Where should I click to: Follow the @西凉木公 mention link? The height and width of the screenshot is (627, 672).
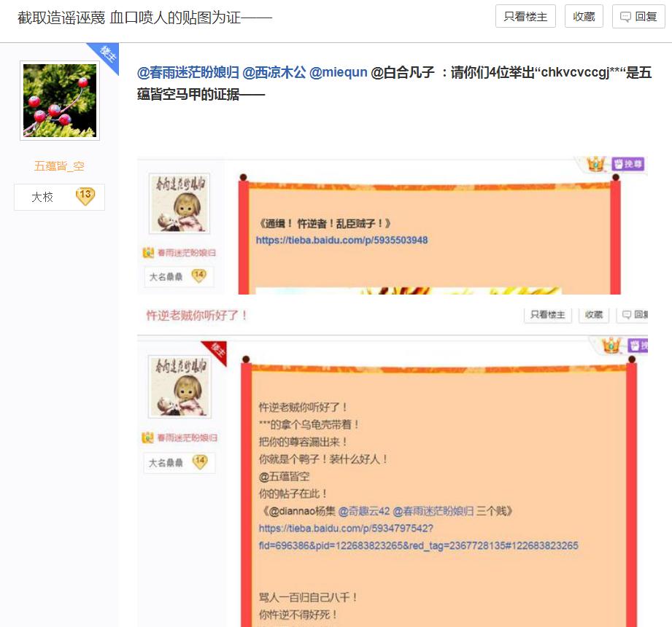pyautogui.click(x=274, y=72)
